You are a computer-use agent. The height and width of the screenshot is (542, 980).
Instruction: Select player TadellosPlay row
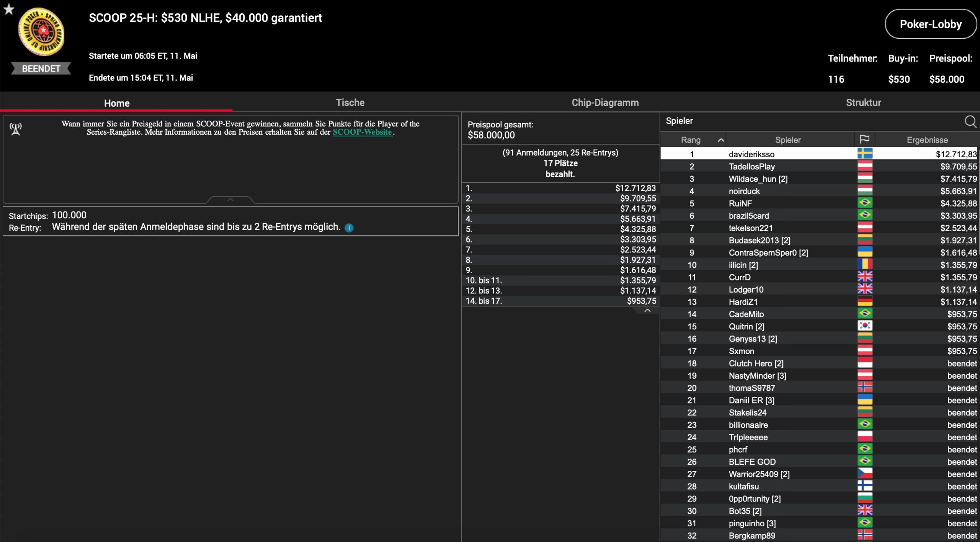pos(751,166)
